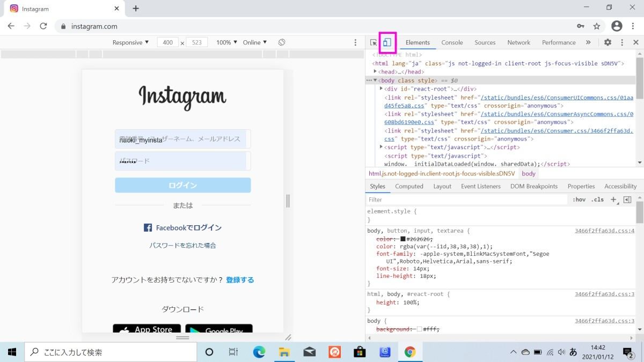Bookmark this page with star icon

597,26
